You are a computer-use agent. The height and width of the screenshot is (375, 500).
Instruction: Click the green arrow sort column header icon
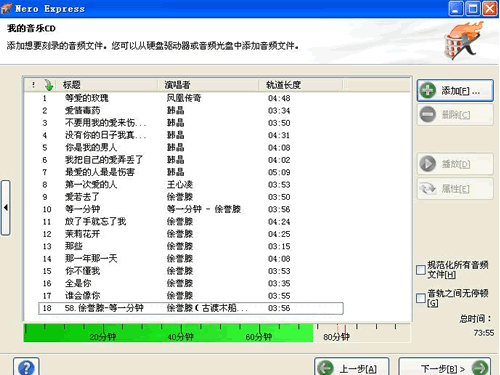pyautogui.click(x=49, y=85)
